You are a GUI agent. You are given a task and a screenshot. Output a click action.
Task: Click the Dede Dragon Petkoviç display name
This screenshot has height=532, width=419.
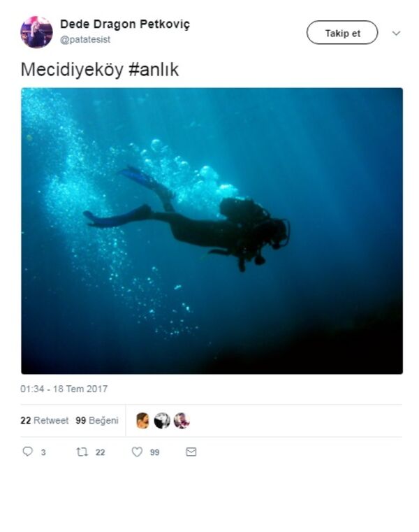click(125, 24)
